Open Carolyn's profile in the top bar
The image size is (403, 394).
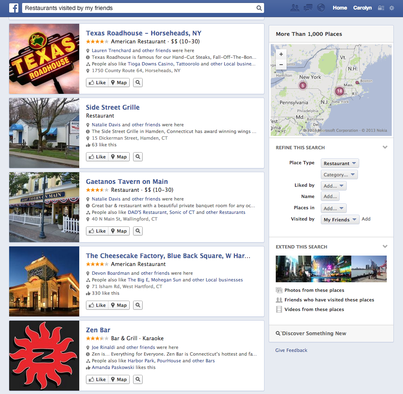362,8
